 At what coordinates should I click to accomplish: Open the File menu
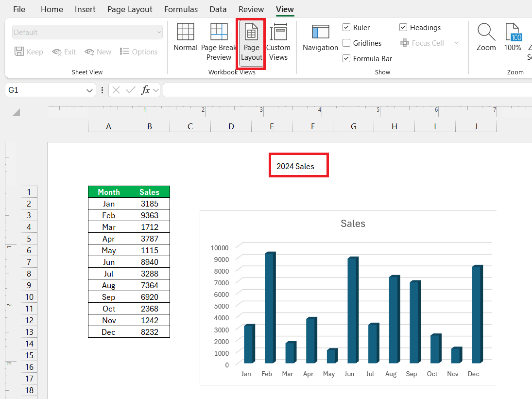tap(19, 9)
